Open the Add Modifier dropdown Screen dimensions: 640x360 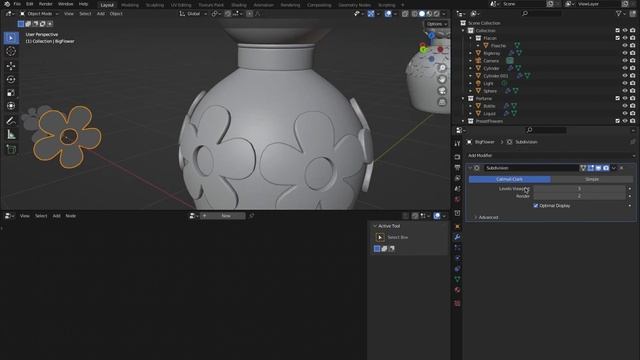551,156
